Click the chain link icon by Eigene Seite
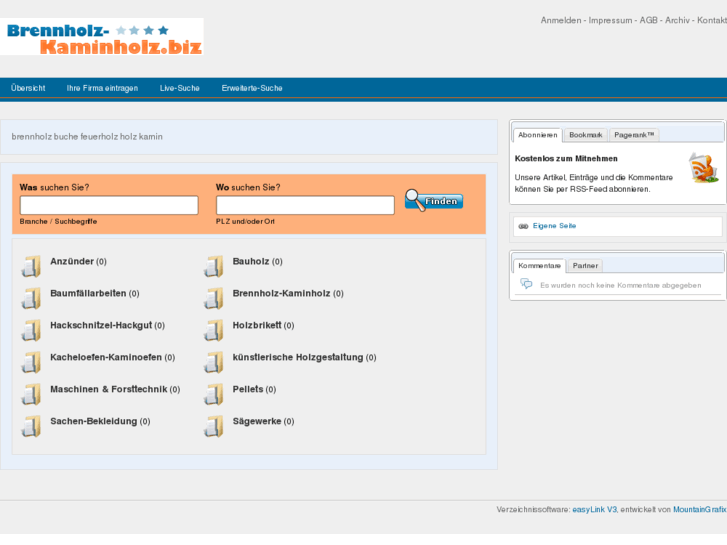The height and width of the screenshot is (545, 727). click(523, 226)
